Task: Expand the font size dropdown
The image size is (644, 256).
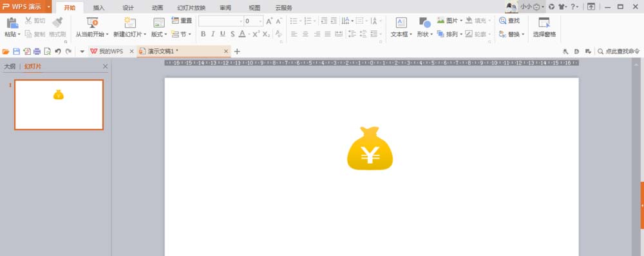Action: [x=260, y=21]
